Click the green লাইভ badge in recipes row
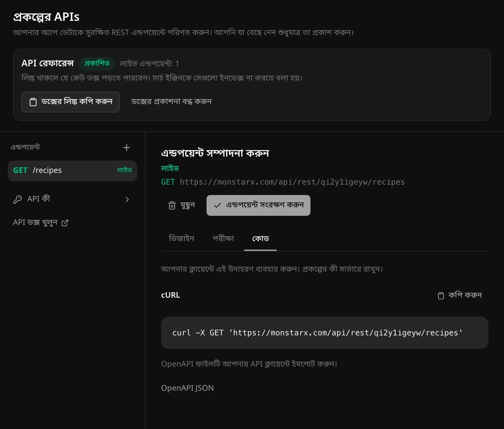The width and height of the screenshot is (504, 429). click(x=124, y=170)
